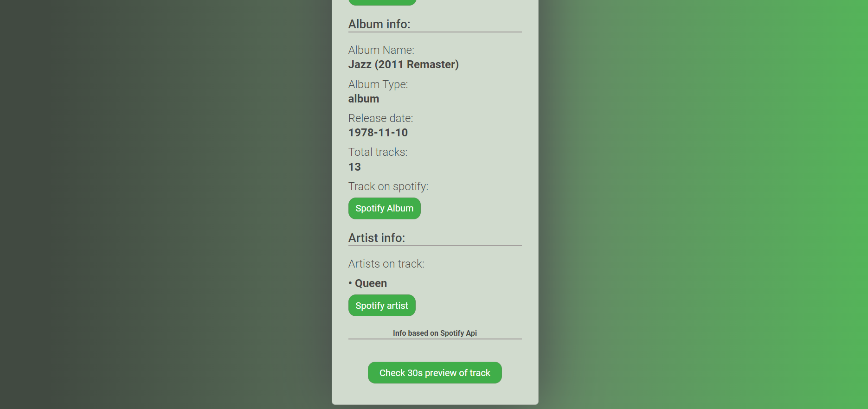Click the partially visible green button at top

[x=382, y=2]
